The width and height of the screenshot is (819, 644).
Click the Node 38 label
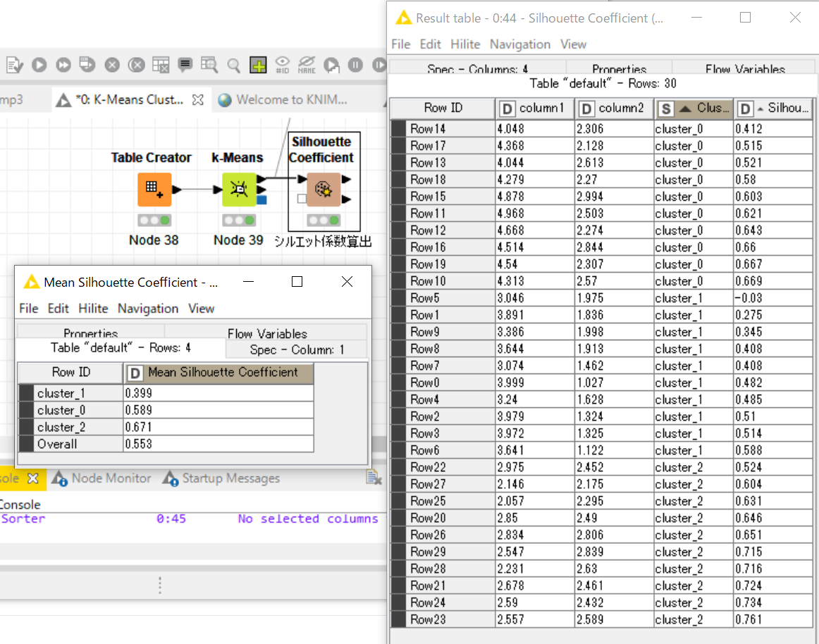pyautogui.click(x=154, y=240)
